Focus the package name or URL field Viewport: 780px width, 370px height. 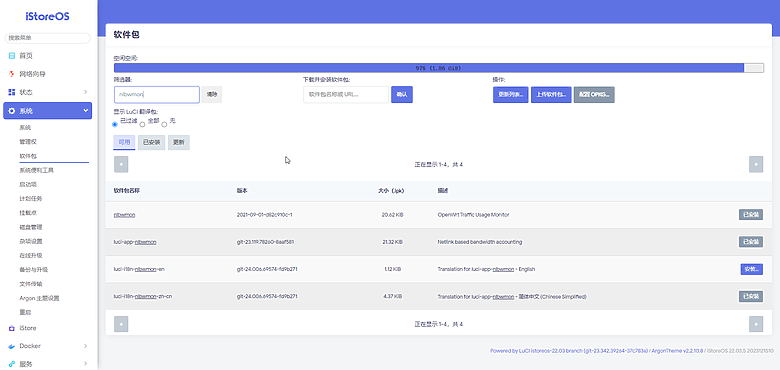[346, 94]
